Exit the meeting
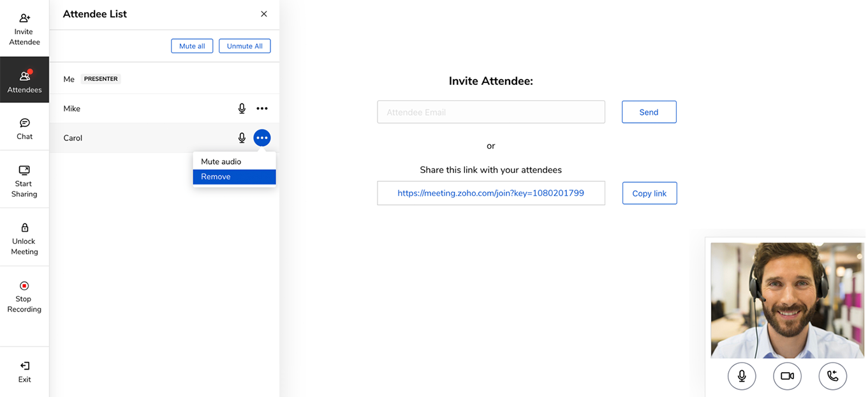 point(24,371)
